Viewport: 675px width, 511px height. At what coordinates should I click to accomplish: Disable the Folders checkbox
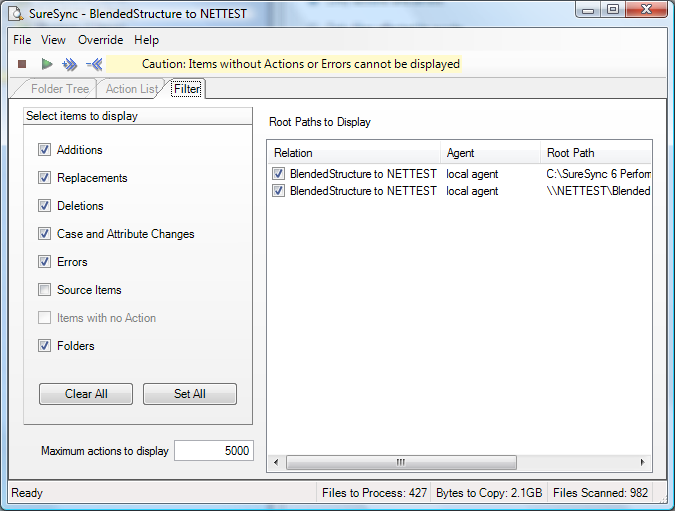(x=44, y=346)
